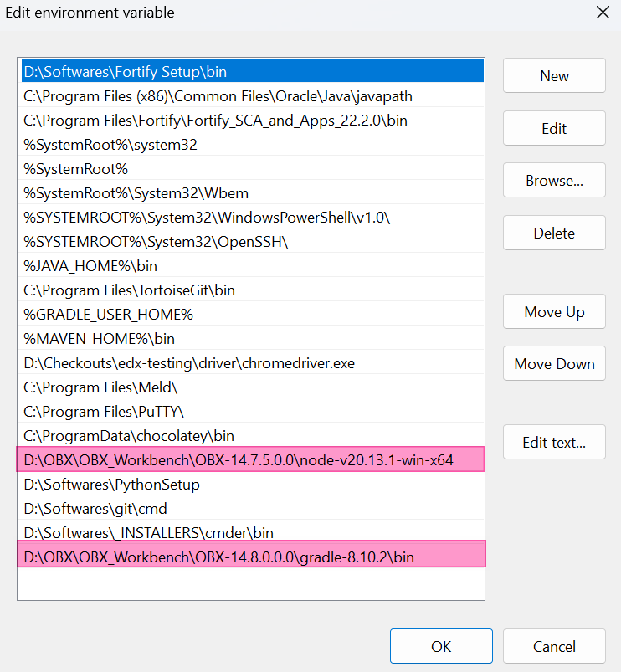Select D:\Softwares\PythonSetup entry
Viewport: 621px width, 672px height.
click(253, 485)
